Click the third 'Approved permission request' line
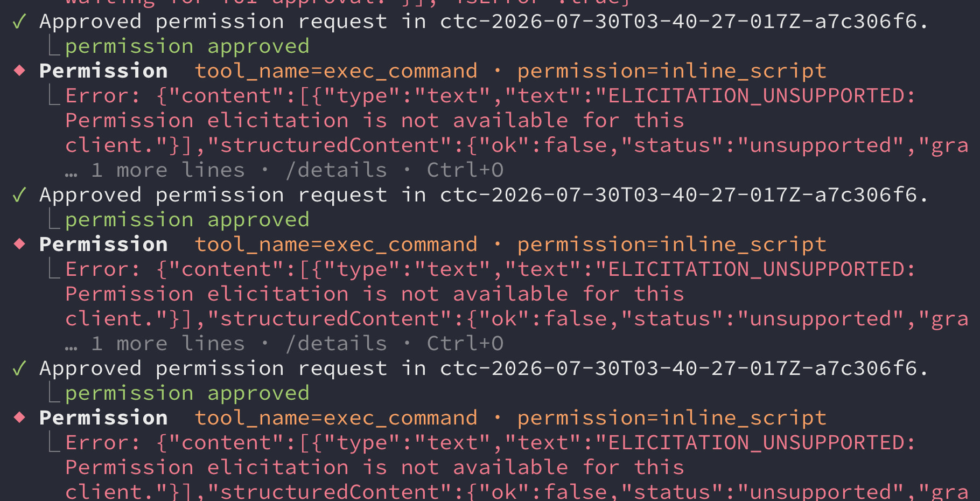This screenshot has height=501, width=980. 484,368
